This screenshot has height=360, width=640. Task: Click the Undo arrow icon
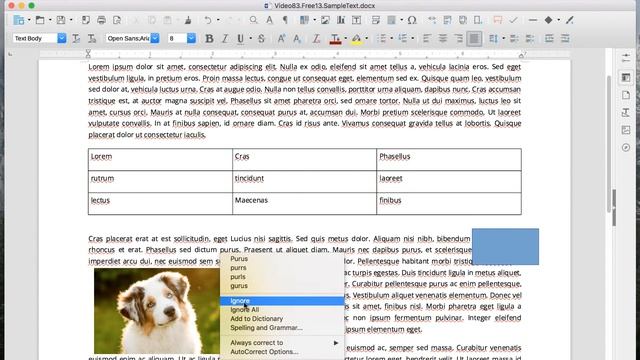tap(208, 20)
